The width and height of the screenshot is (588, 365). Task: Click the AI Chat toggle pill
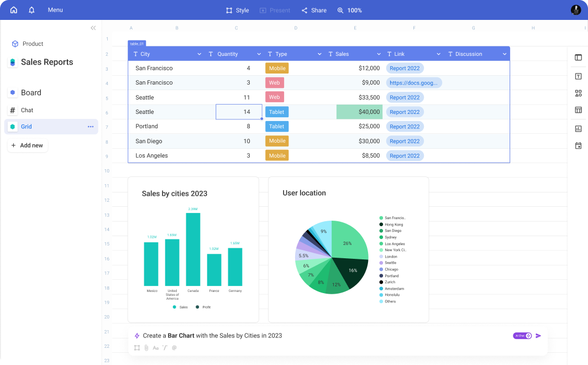522,336
